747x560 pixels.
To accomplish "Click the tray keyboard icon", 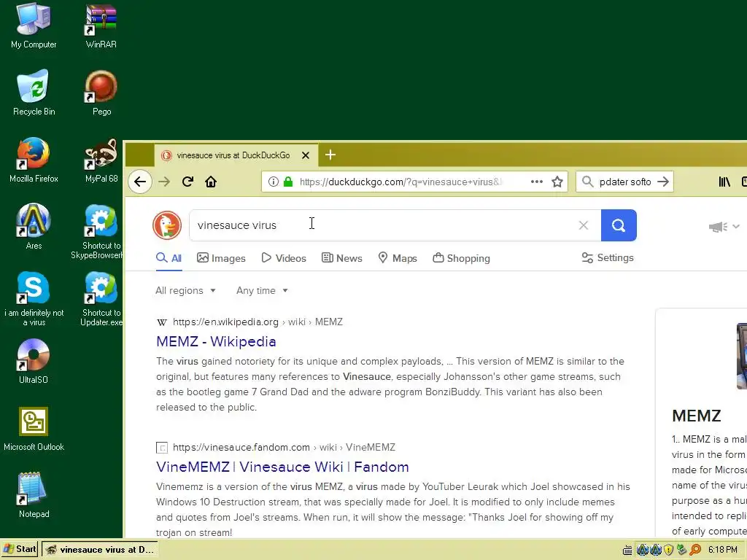I will [x=627, y=550].
